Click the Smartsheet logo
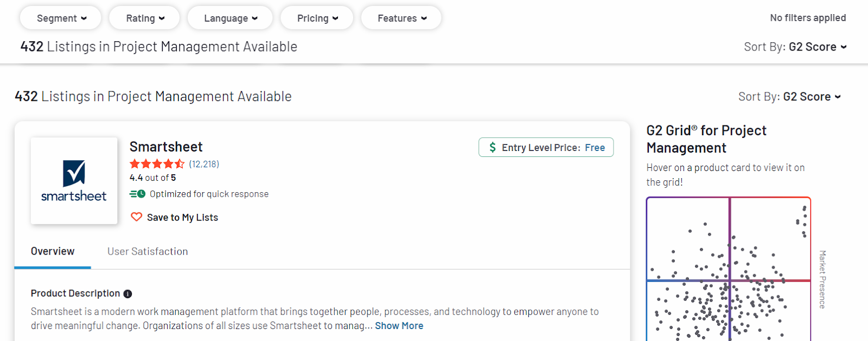Screen dimensions: 868x341 74,180
